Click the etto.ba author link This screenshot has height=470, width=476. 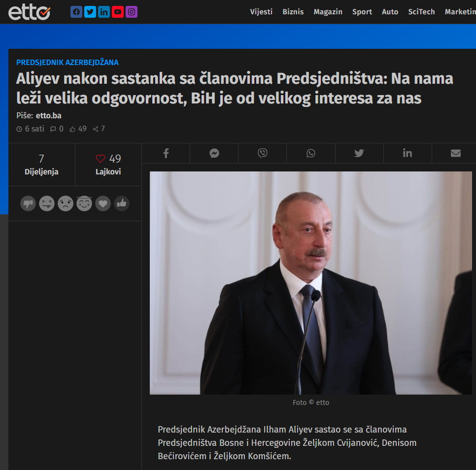point(49,116)
